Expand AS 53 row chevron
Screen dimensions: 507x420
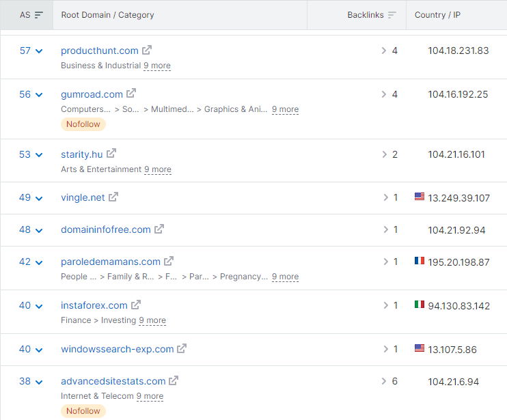pyautogui.click(x=39, y=155)
